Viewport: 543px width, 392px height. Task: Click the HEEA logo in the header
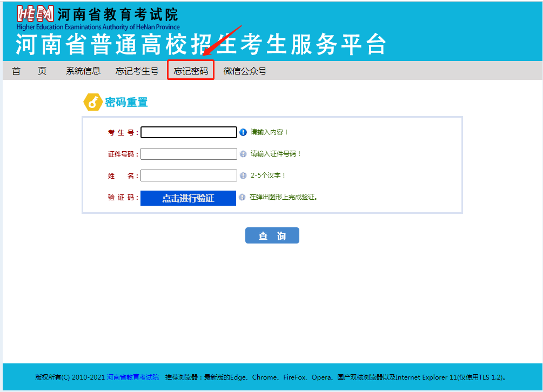point(35,13)
